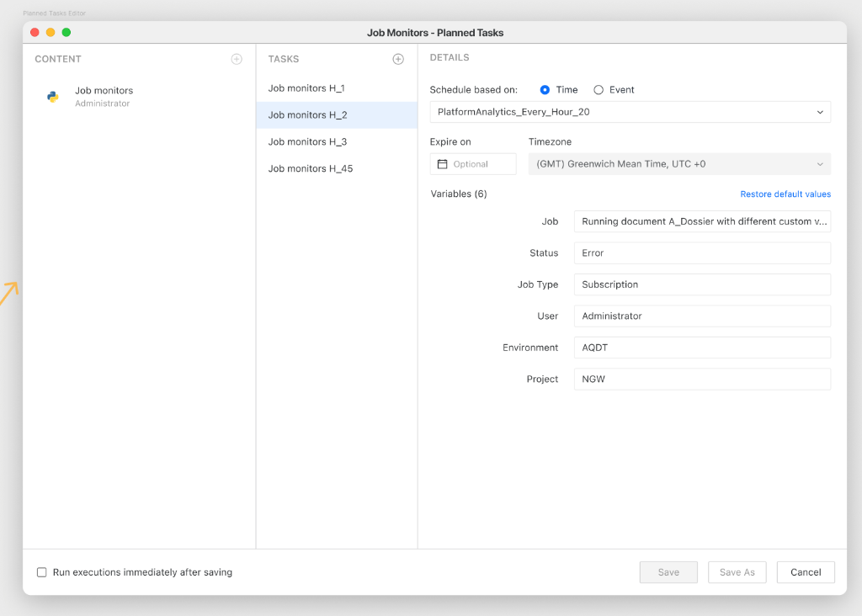Click Restore default values

[x=785, y=194]
